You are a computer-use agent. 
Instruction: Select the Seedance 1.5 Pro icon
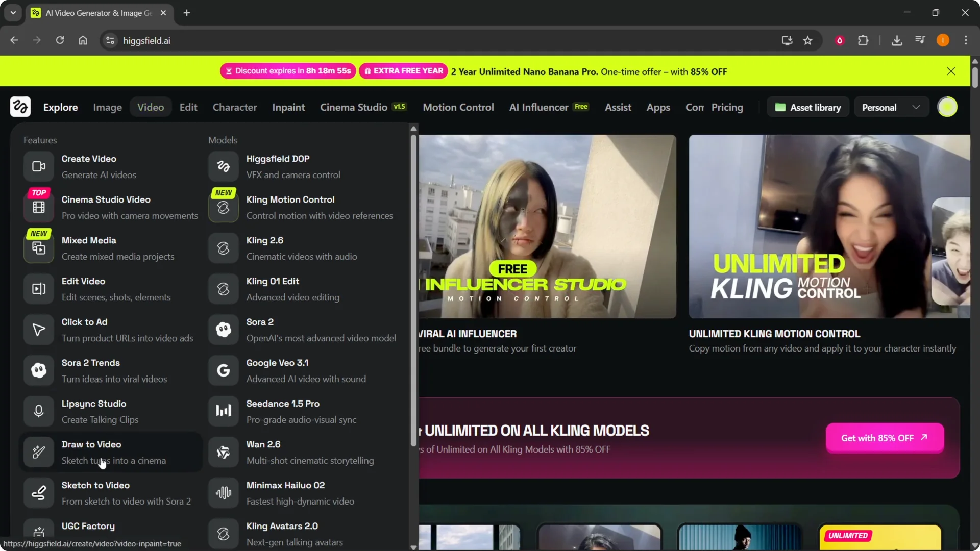pyautogui.click(x=223, y=411)
